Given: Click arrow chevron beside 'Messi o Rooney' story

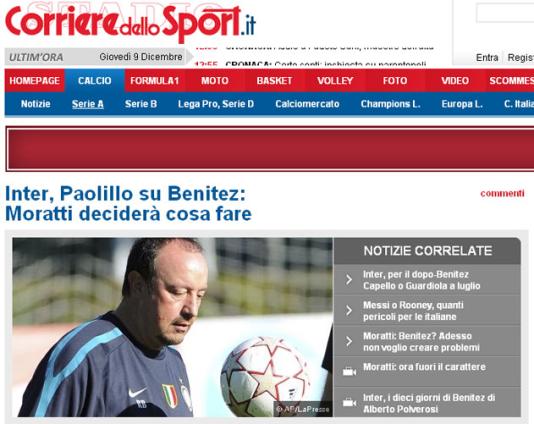Looking at the screenshot, I should pyautogui.click(x=349, y=310).
